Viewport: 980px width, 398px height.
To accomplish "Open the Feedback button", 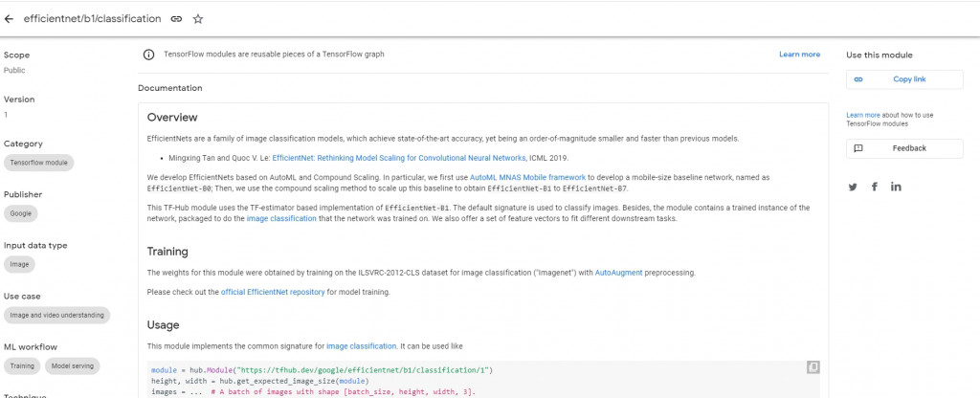I will 904,148.
